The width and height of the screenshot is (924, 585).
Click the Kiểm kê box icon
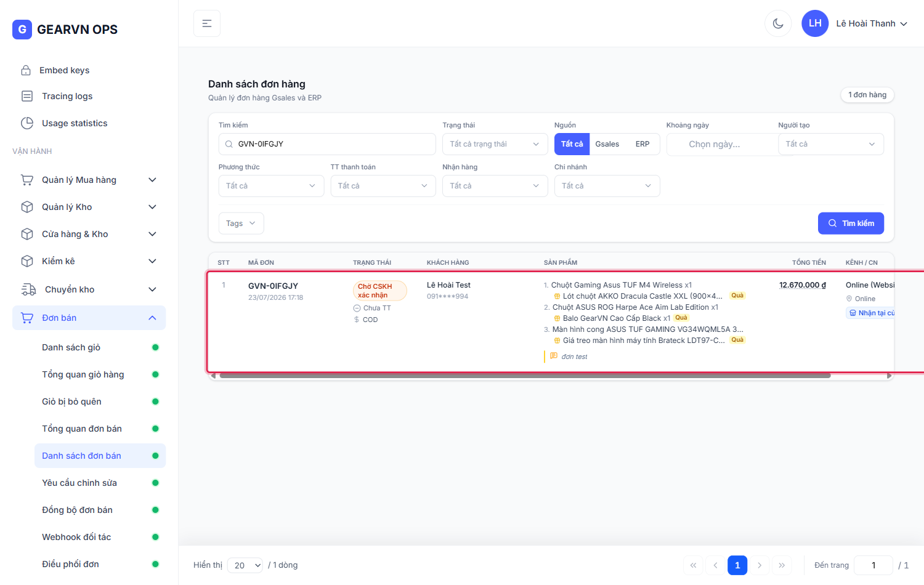pos(27,261)
